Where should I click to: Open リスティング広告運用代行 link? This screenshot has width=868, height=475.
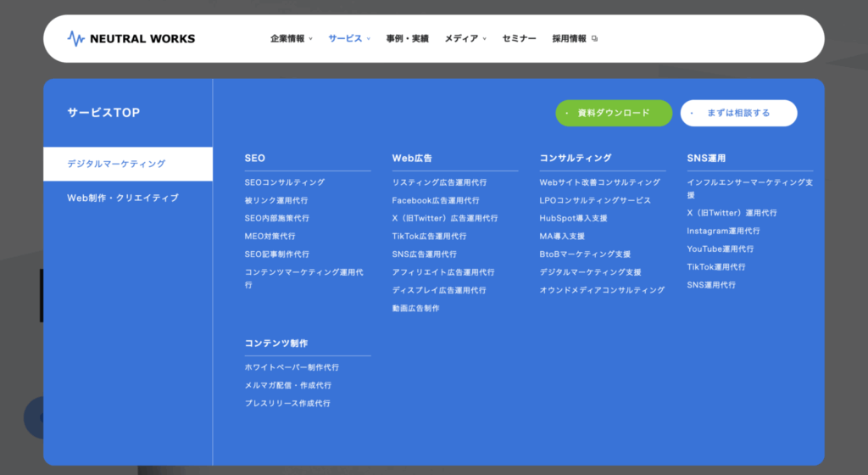coord(439,182)
